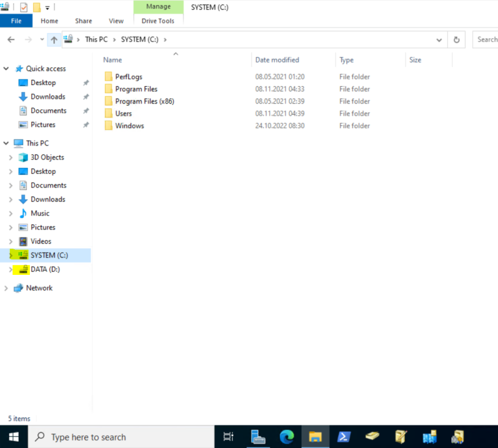
Task: Open Documents under Quick access
Action: click(49, 110)
